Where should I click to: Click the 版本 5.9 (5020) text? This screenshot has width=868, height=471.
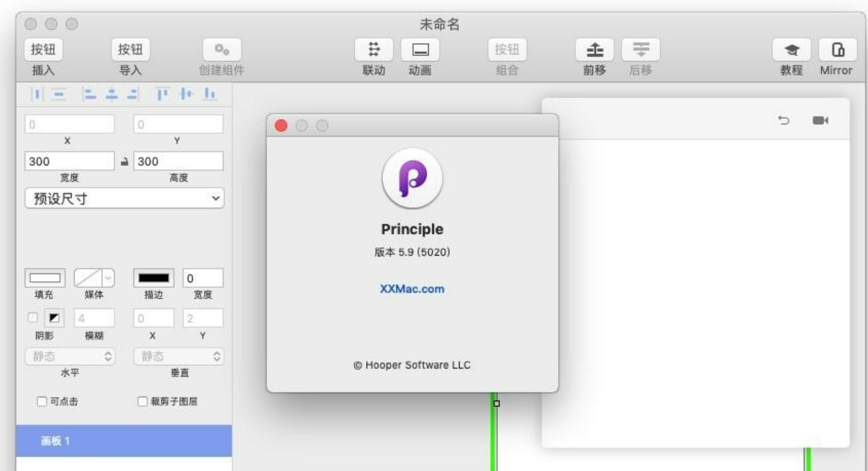pos(412,252)
